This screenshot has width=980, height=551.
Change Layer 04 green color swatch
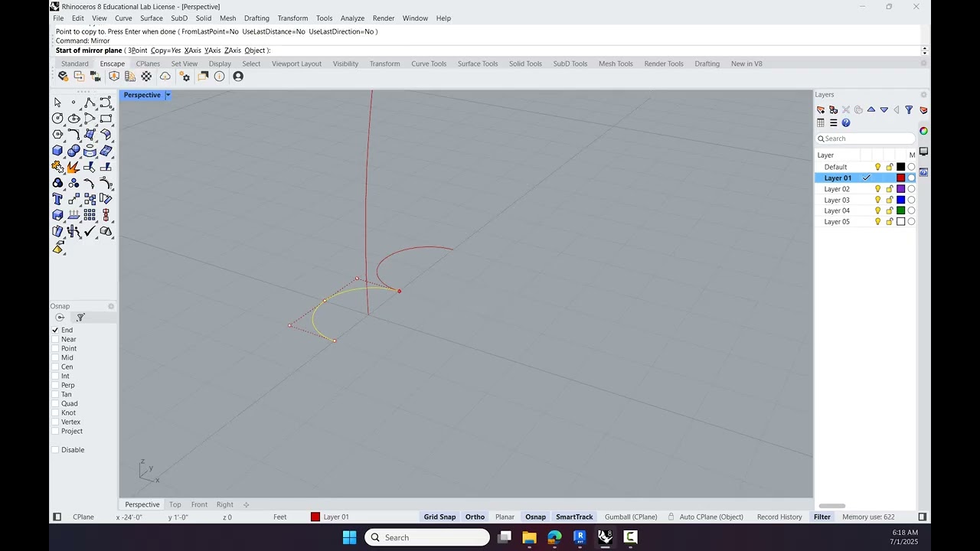pyautogui.click(x=900, y=210)
